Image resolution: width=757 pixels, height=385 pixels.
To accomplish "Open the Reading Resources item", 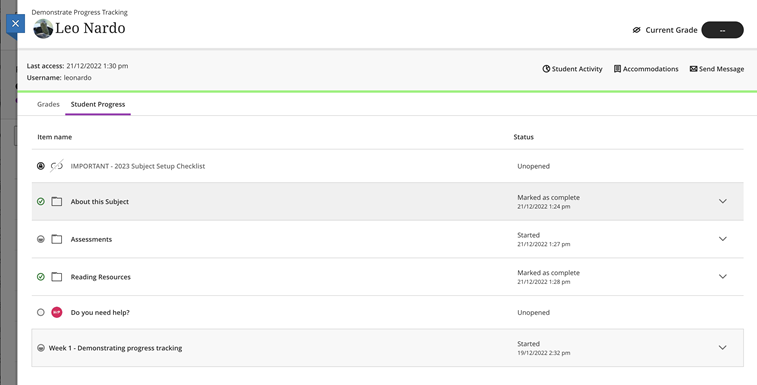I will (100, 277).
